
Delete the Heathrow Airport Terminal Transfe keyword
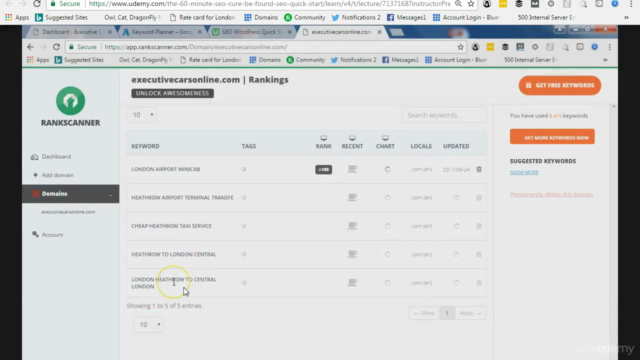click(479, 198)
